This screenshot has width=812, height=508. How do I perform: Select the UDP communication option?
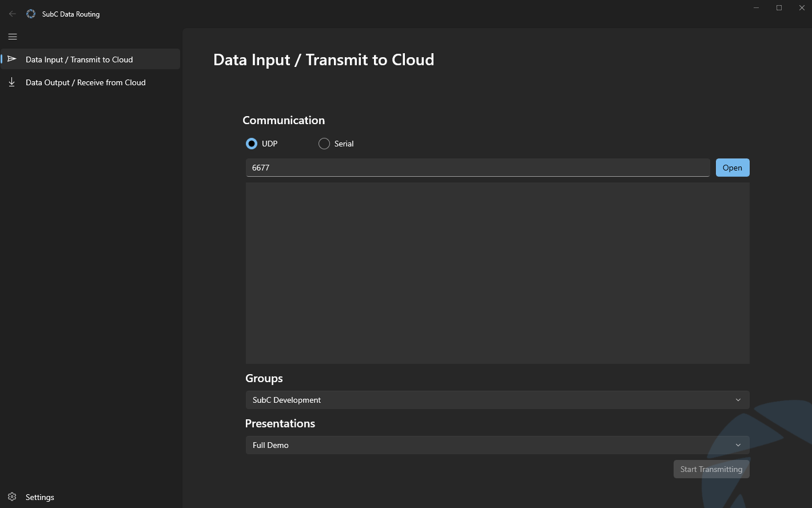252,144
